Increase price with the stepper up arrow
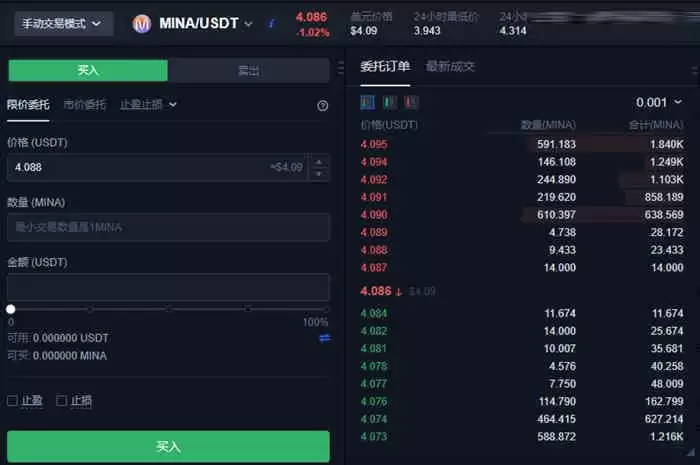Image resolution: width=700 pixels, height=465 pixels. point(319,161)
